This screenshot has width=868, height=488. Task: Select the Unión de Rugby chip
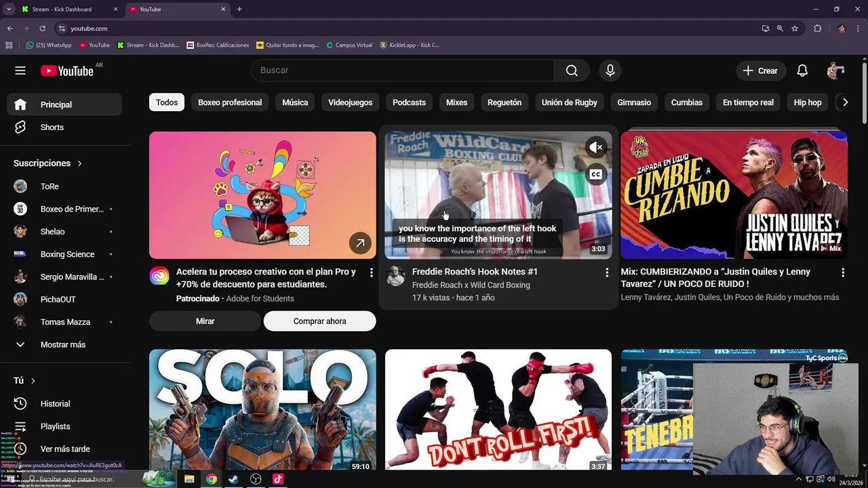[x=570, y=102]
